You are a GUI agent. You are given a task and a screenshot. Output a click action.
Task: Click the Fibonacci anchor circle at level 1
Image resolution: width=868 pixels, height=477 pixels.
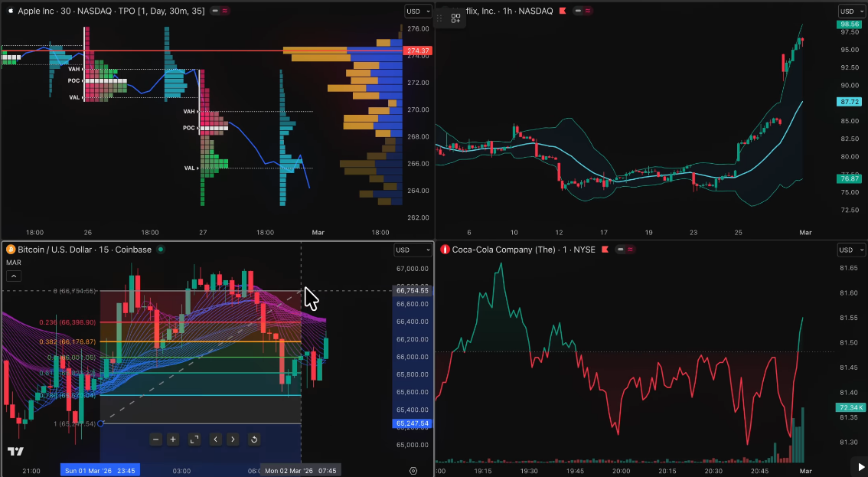click(x=100, y=424)
